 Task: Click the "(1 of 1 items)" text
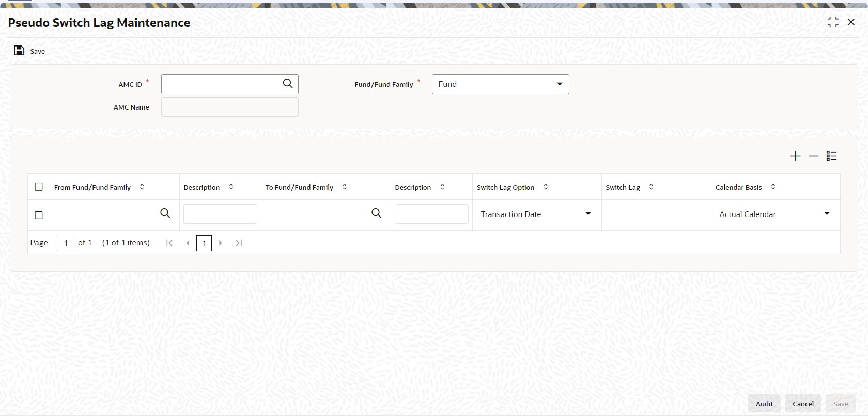pyautogui.click(x=126, y=242)
